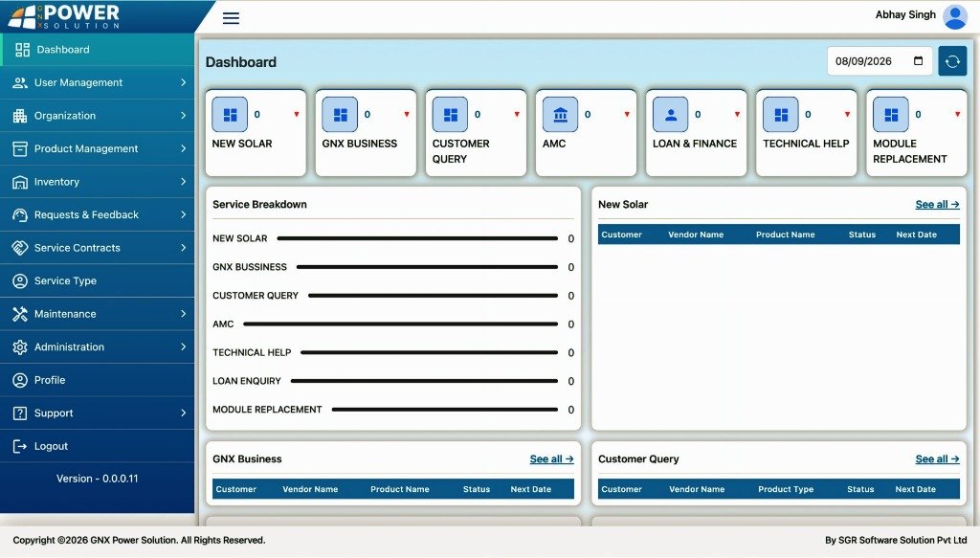The height and width of the screenshot is (558, 980).
Task: Click the Organization building icon
Action: pos(20,116)
